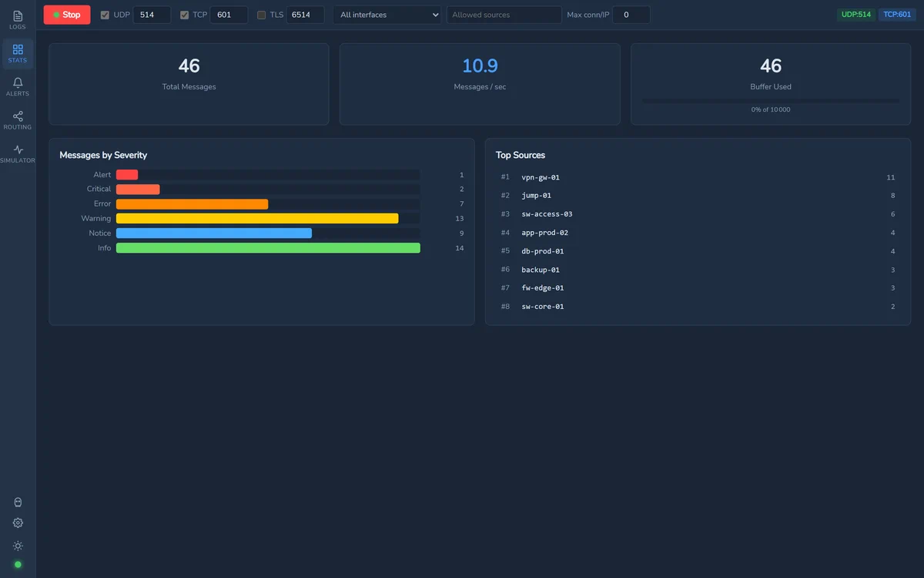Select the sw-access-03 source row
The width and height of the screenshot is (924, 578).
(698, 214)
